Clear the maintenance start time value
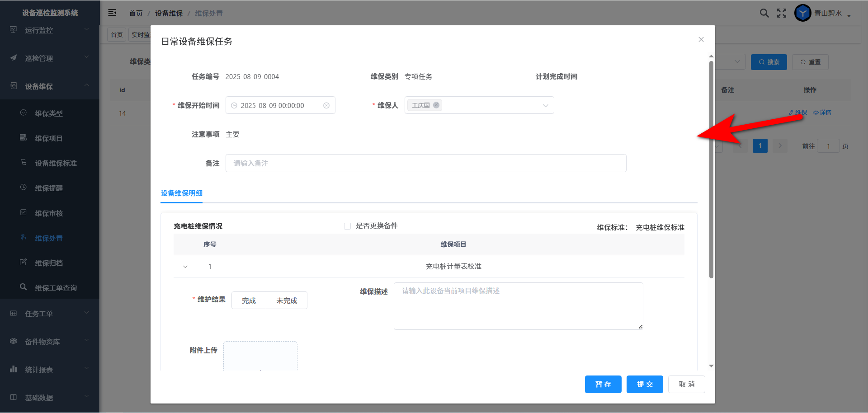 click(326, 105)
